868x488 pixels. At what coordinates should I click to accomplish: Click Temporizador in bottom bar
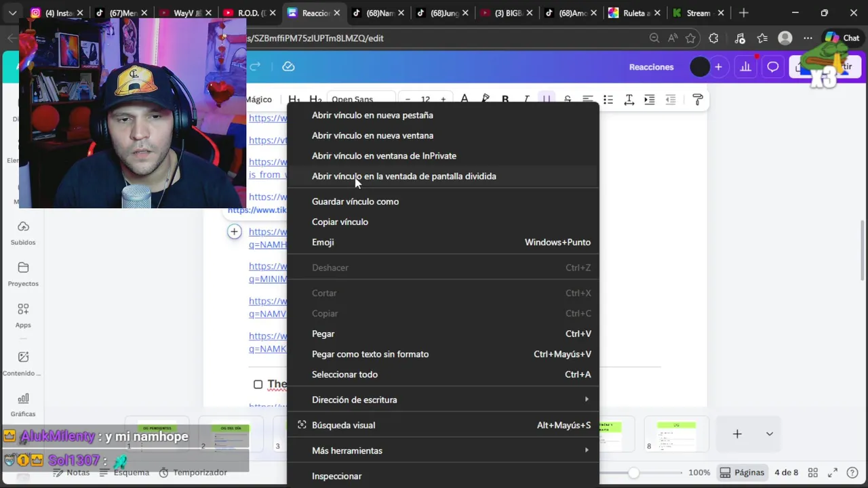coord(193,472)
